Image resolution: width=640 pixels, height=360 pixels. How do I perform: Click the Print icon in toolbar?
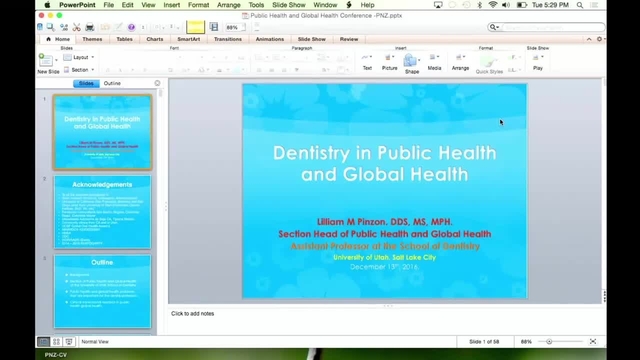90,27
